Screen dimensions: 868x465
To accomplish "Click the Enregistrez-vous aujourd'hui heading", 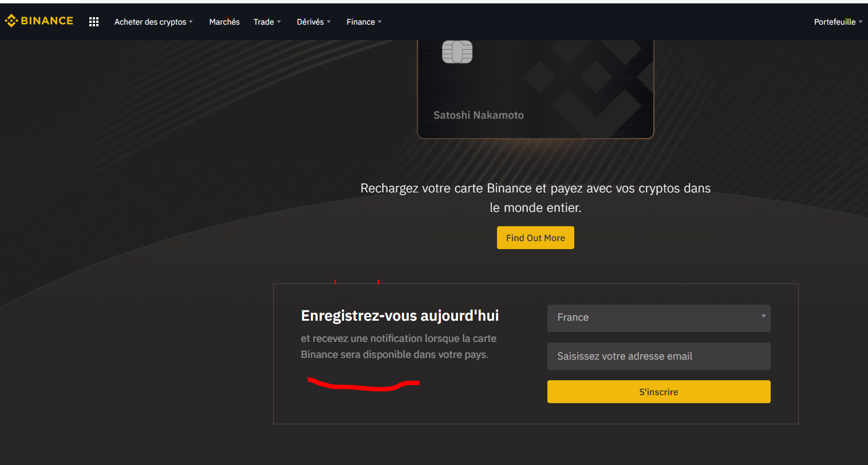I will [400, 316].
